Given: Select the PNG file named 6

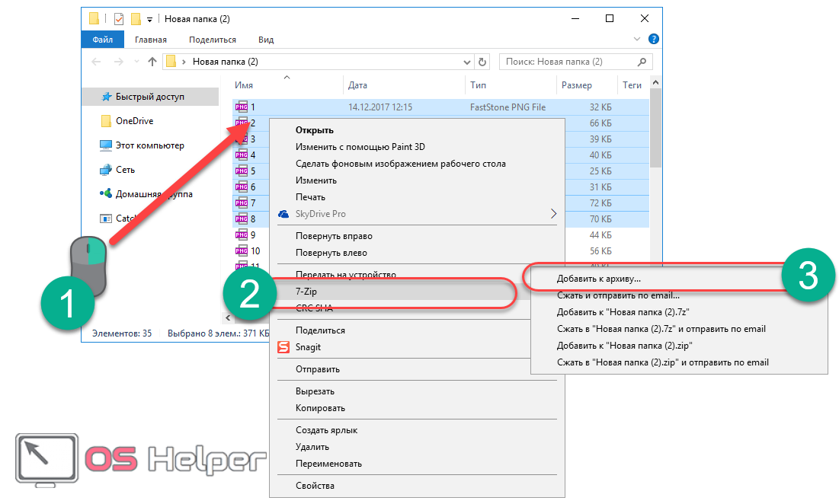Looking at the screenshot, I should tap(251, 187).
